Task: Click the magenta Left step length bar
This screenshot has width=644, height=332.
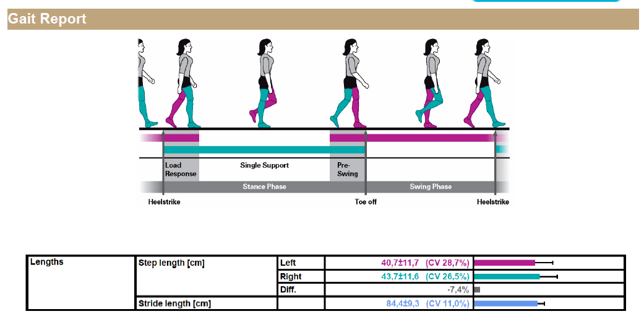Action: (504, 263)
